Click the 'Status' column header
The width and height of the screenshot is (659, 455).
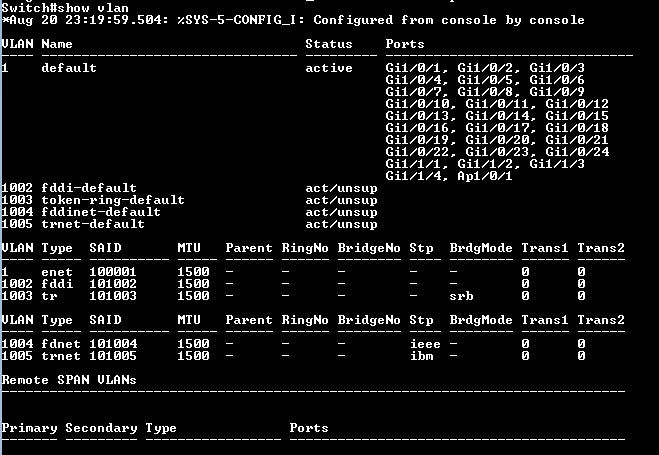pos(329,44)
